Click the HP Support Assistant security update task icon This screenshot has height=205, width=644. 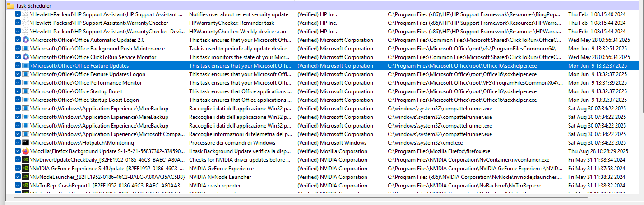pyautogui.click(x=26, y=14)
